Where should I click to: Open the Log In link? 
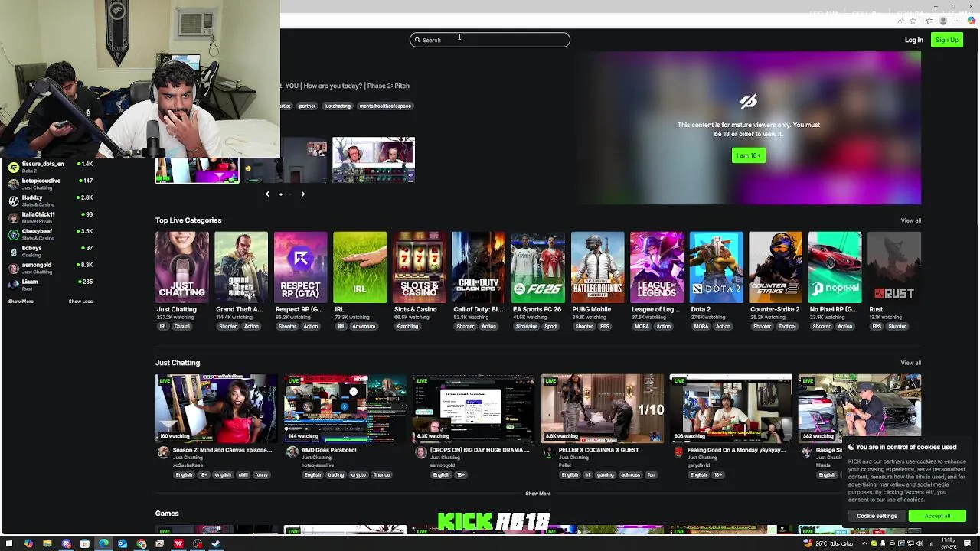point(913,40)
